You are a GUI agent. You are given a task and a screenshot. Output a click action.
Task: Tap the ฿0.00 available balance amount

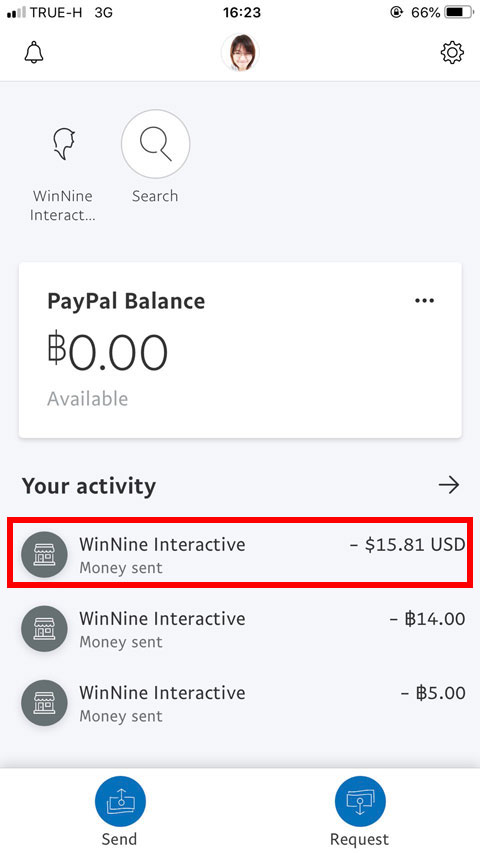click(107, 352)
